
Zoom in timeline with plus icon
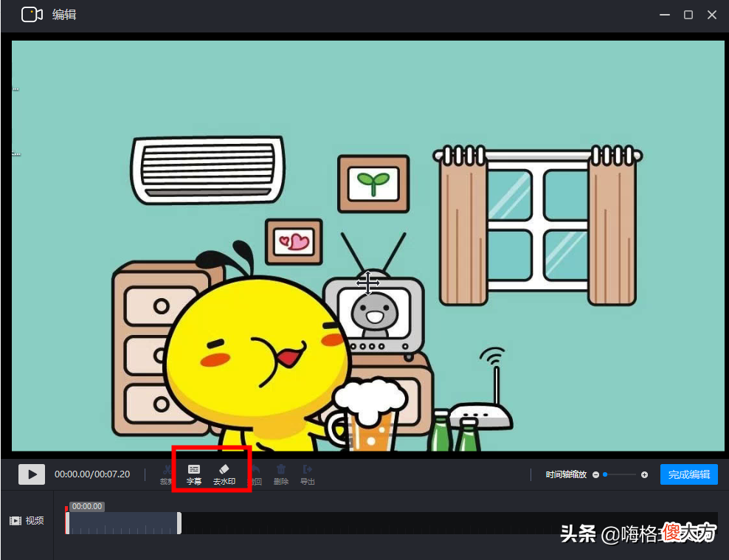click(644, 474)
